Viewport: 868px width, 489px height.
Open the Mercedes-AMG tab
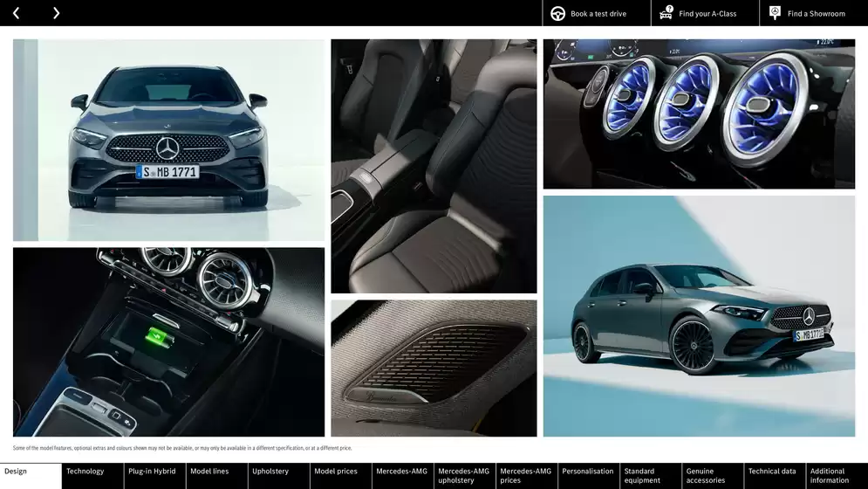[x=403, y=476]
